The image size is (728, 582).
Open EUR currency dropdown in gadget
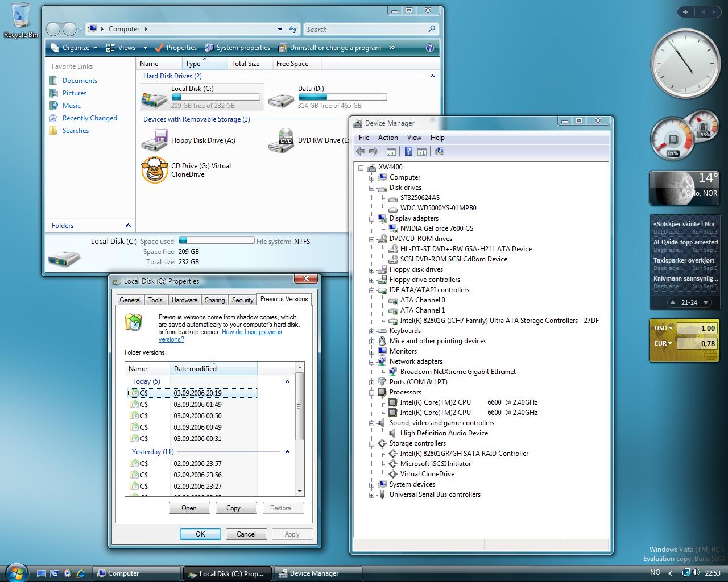click(664, 343)
